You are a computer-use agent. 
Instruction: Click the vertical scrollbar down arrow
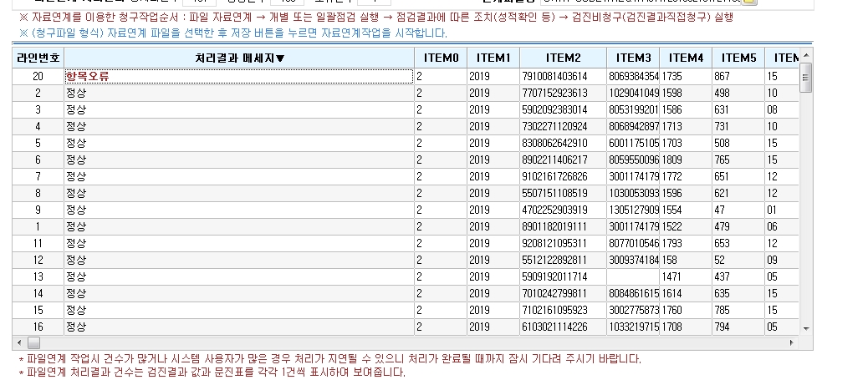coord(806,328)
